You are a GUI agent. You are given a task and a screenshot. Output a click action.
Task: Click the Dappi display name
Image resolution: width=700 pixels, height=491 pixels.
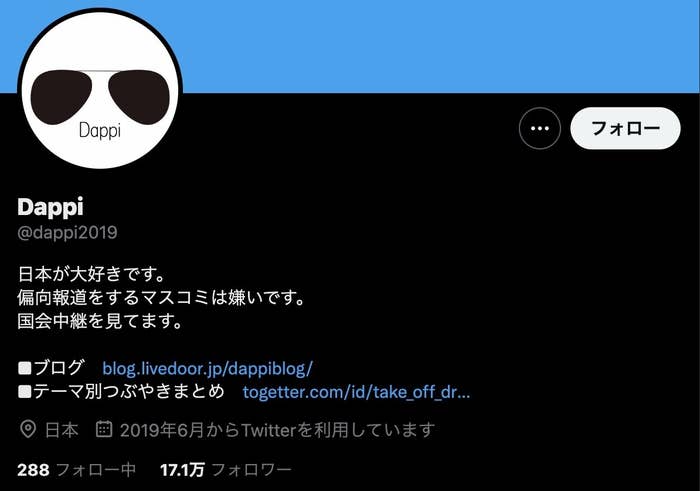(50, 207)
